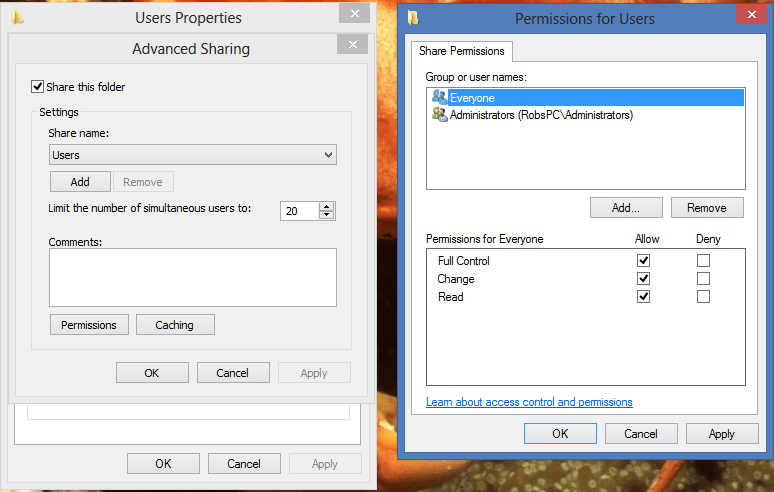Decrease simultaneous users limit with down arrow
Viewport: 774px width, 492px height.
click(x=326, y=215)
